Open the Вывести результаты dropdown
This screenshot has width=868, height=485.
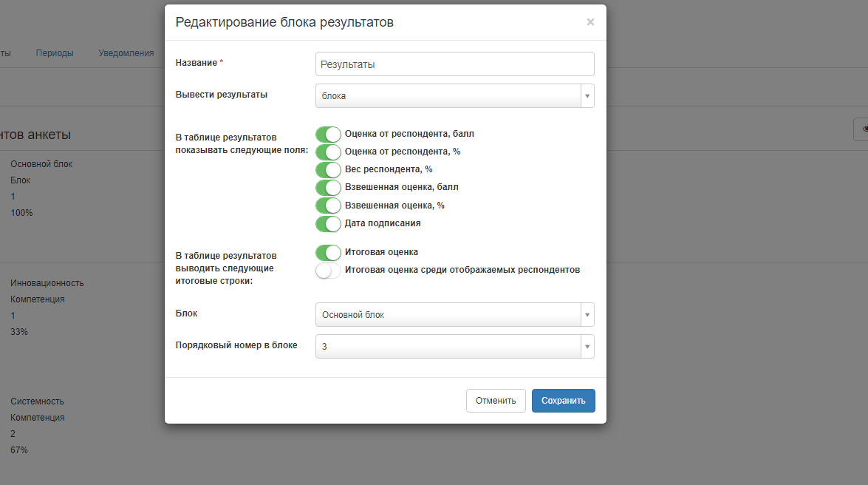pos(454,96)
